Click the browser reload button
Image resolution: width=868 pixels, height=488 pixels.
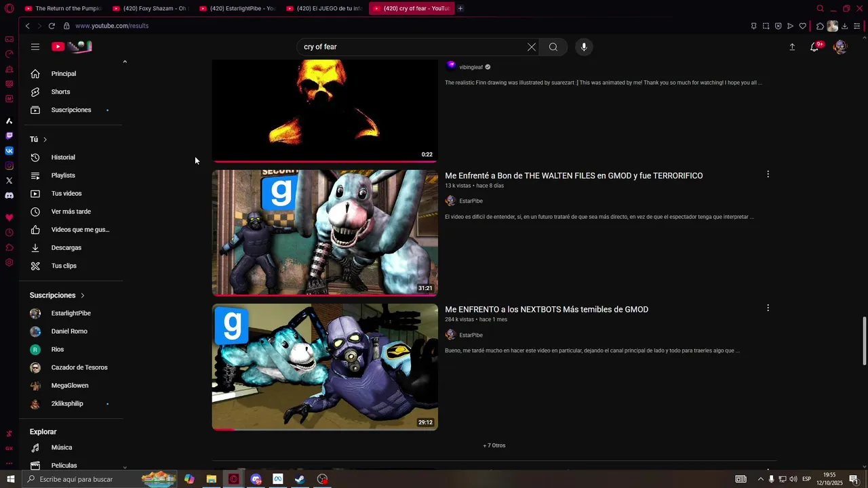coord(52,26)
